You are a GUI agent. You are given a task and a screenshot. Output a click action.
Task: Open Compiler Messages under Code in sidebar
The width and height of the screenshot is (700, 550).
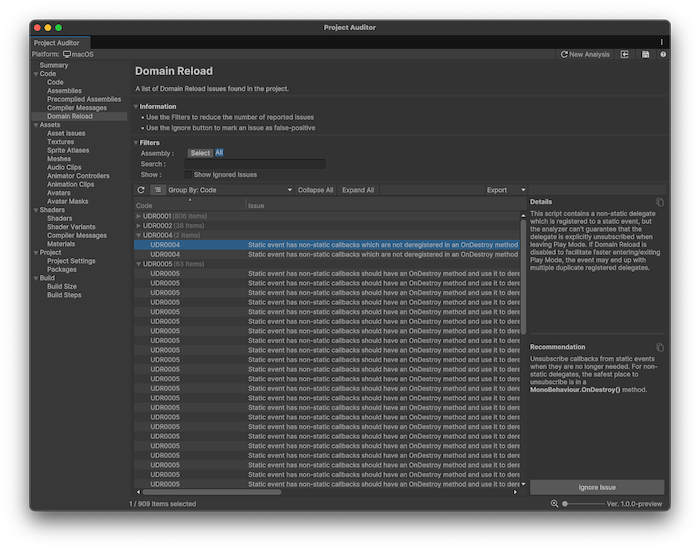tap(76, 108)
